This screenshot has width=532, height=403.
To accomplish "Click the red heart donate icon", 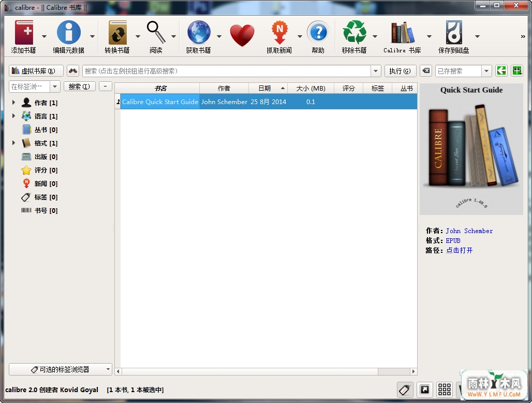I will click(x=242, y=35).
